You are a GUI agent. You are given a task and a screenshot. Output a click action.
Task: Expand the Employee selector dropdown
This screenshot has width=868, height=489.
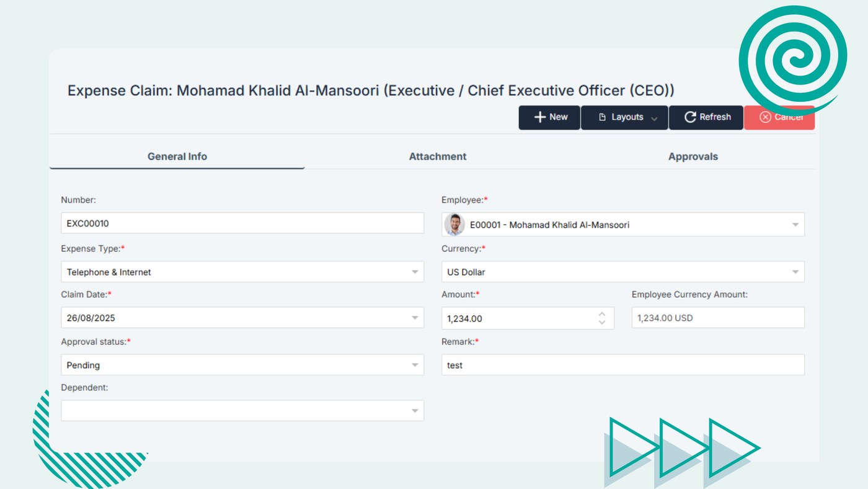click(795, 225)
